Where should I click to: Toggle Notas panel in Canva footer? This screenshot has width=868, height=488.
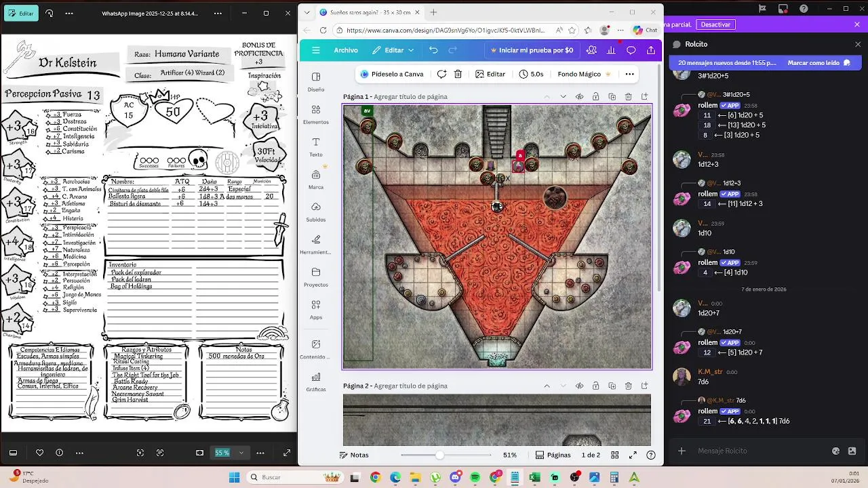(x=354, y=455)
